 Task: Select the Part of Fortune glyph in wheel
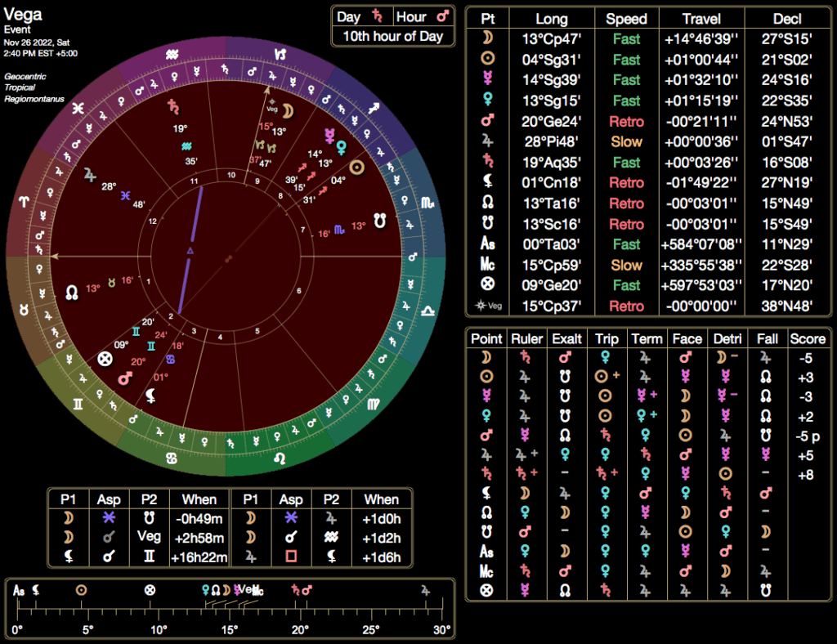105,359
